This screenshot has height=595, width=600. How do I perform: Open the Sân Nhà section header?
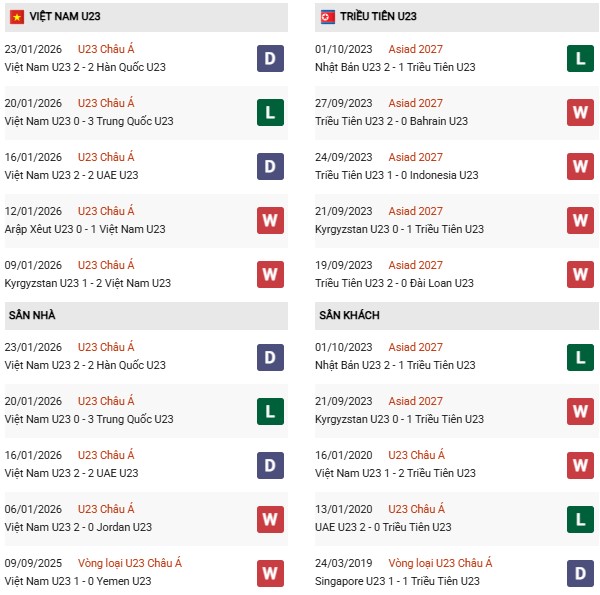pyautogui.click(x=32, y=315)
